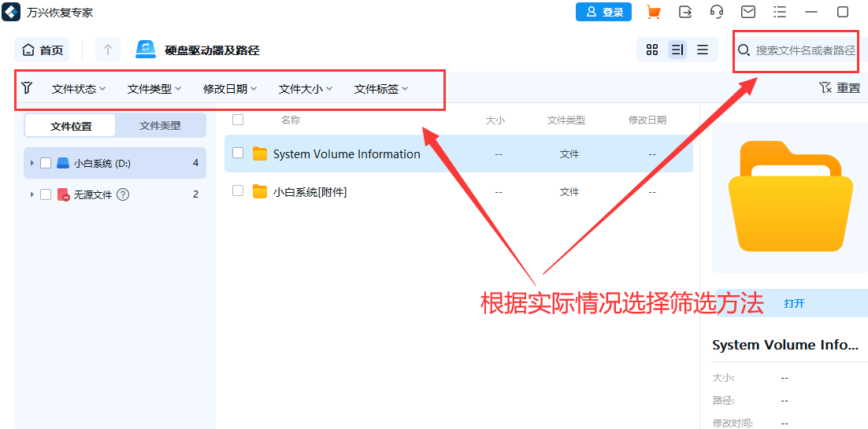868x429 pixels.
Task: Expand the 无源文件 tree node
Action: [32, 194]
